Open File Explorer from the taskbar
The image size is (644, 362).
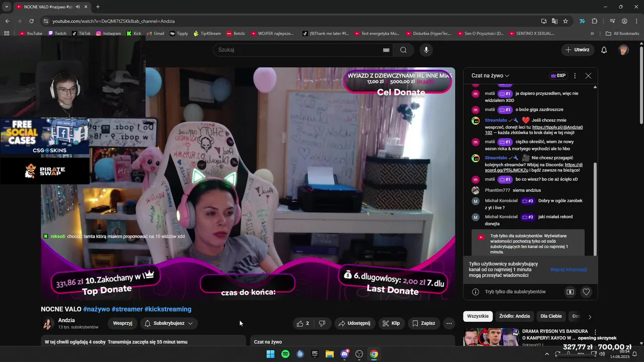[x=330, y=354]
